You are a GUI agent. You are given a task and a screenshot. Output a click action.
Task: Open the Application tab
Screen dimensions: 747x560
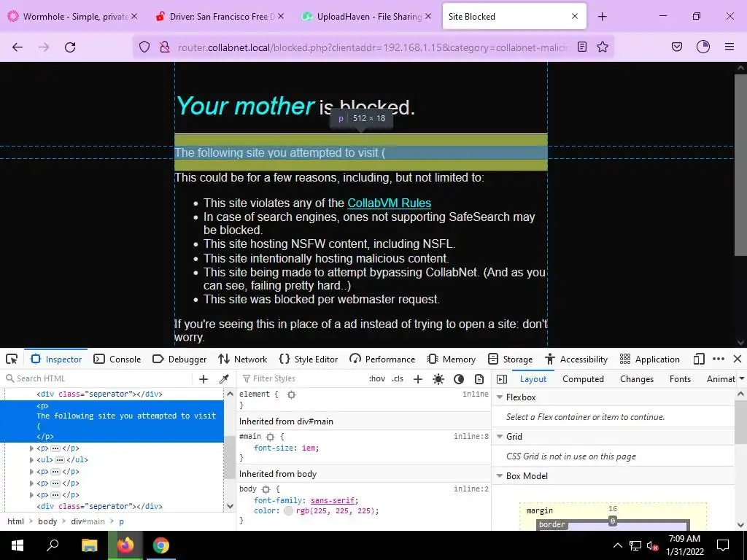650,359
